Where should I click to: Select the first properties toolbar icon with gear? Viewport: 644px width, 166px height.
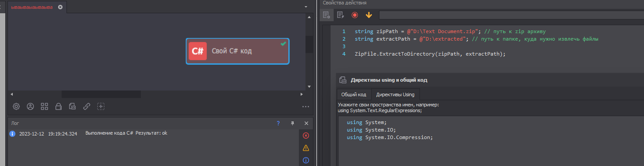point(327,15)
